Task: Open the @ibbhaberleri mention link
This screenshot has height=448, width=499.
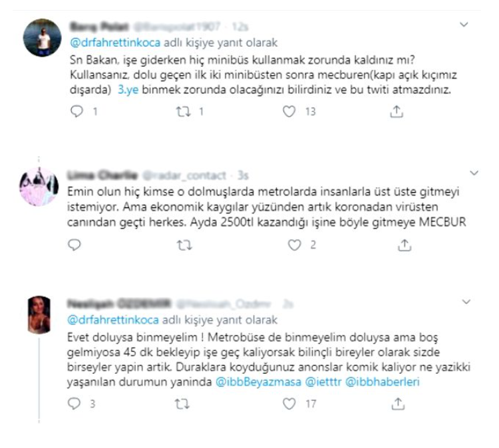Action: pyautogui.click(x=383, y=382)
